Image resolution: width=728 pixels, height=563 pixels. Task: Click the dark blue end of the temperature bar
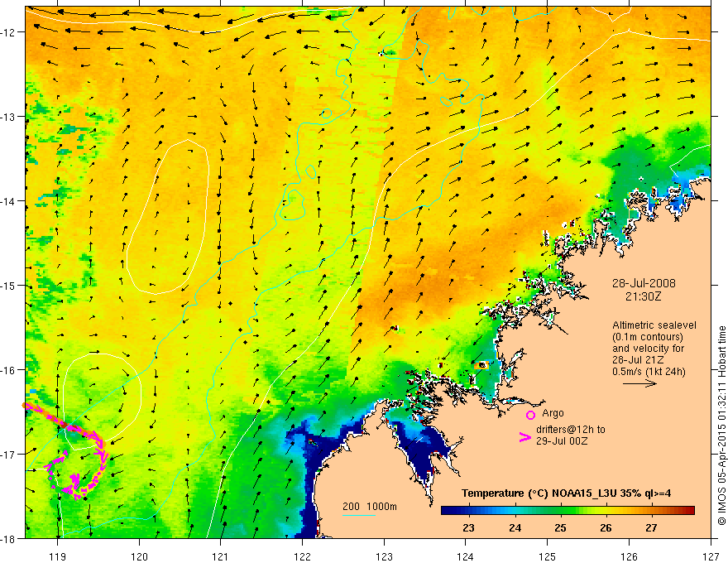pos(448,511)
